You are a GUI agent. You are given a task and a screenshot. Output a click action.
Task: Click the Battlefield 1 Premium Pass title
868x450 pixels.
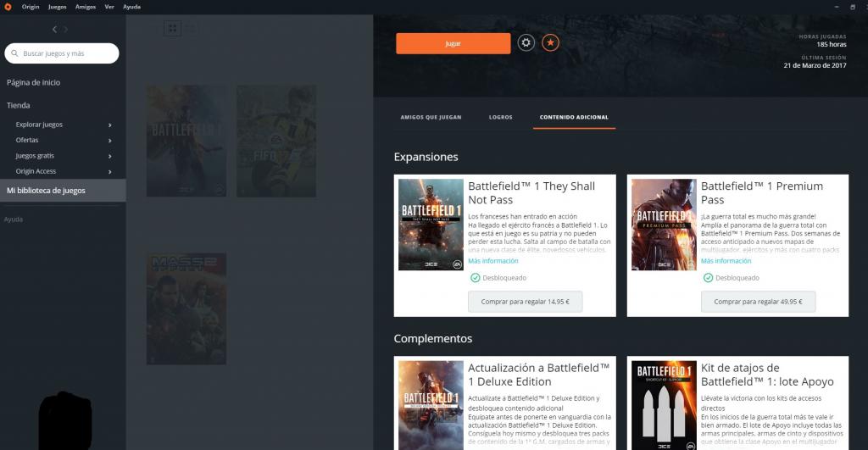[x=762, y=192]
